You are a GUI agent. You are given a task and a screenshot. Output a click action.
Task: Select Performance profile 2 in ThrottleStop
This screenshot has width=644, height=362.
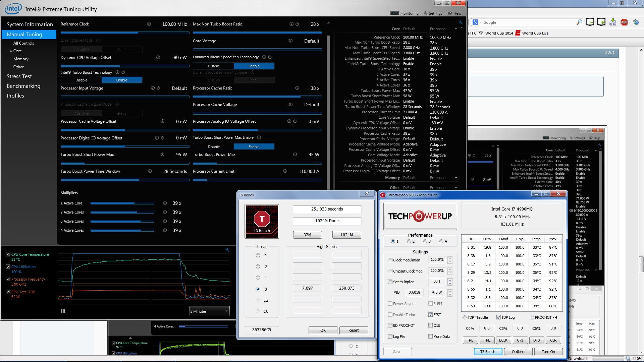point(409,241)
